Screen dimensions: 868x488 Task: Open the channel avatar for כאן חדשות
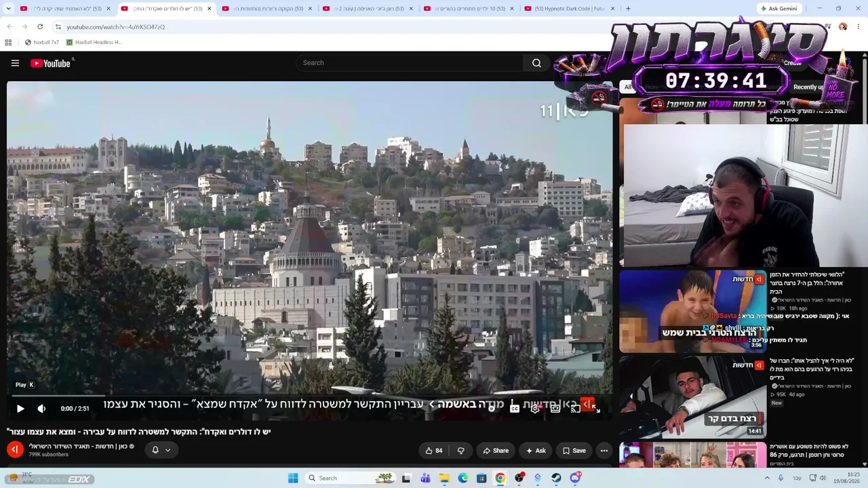pyautogui.click(x=15, y=449)
